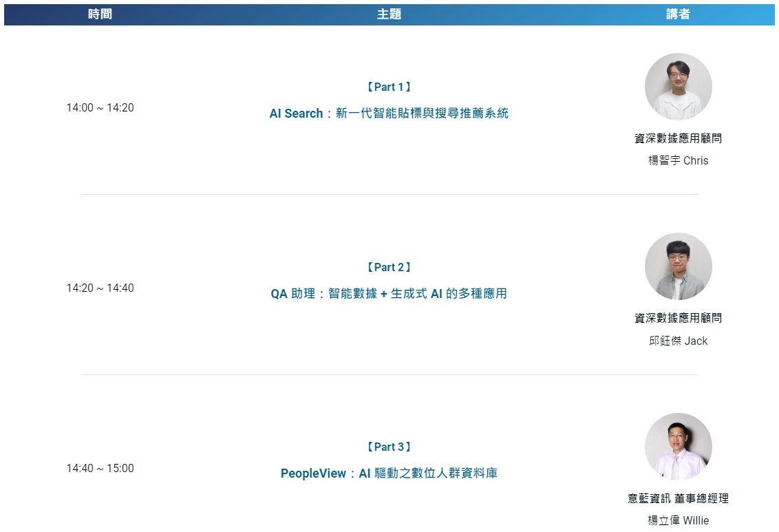Select the speaker name 楊智宇 Chris
This screenshot has height=532, width=779.
pyautogui.click(x=678, y=160)
